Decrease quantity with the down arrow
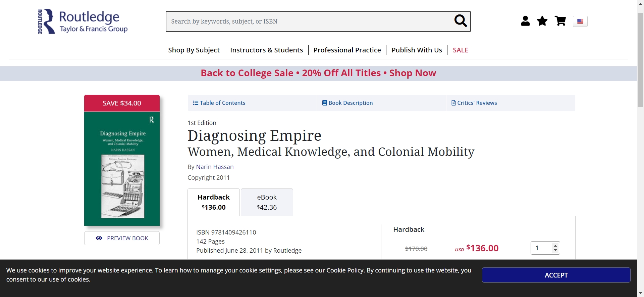 pyautogui.click(x=555, y=251)
